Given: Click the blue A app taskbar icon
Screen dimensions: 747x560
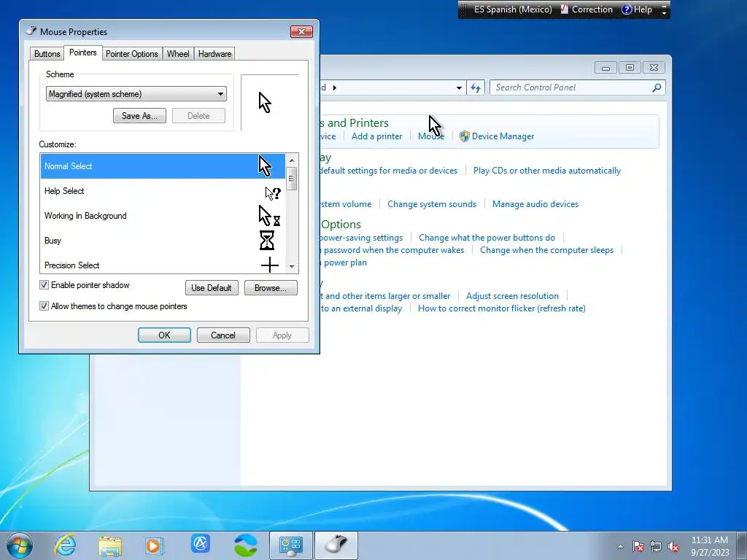Looking at the screenshot, I should click(201, 544).
